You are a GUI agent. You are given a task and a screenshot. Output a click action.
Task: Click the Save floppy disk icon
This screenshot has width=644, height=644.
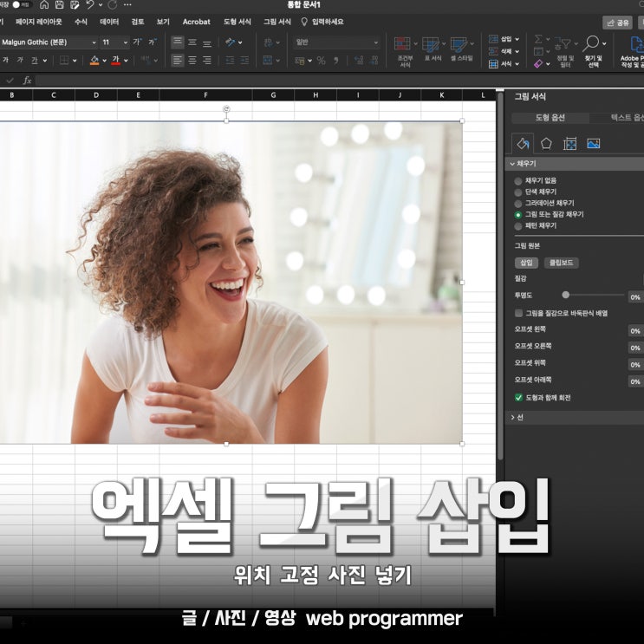(x=59, y=5)
